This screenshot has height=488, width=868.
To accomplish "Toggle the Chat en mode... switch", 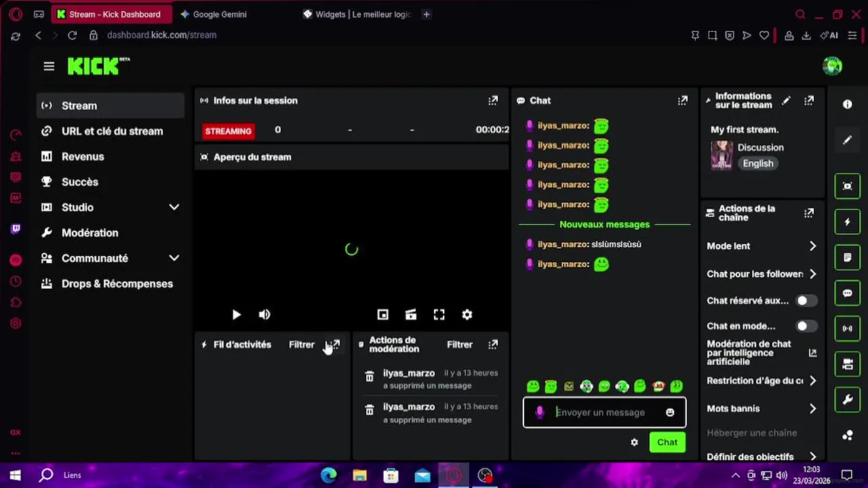I will coord(806,326).
